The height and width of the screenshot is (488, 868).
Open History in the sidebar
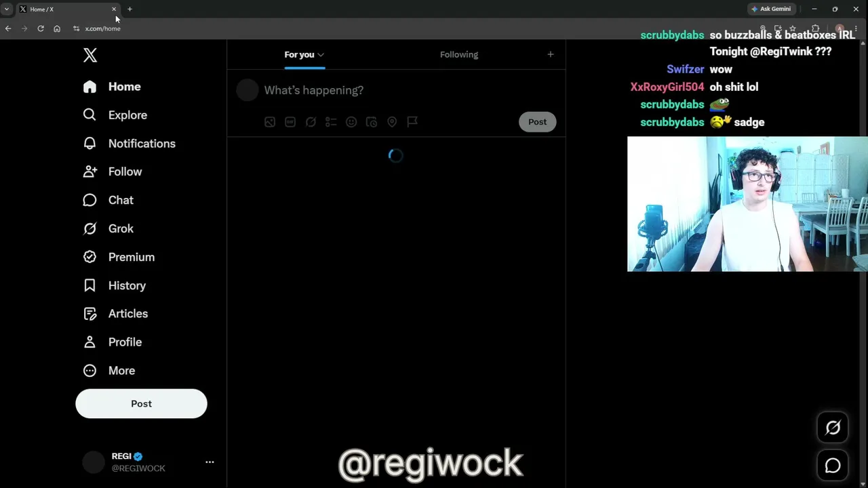(x=115, y=286)
